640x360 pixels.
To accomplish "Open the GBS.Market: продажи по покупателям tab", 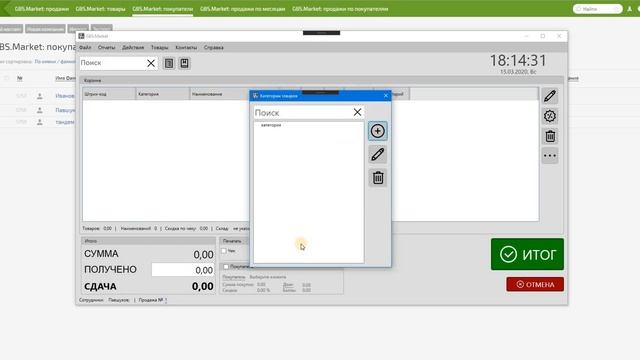I will 340,9.
